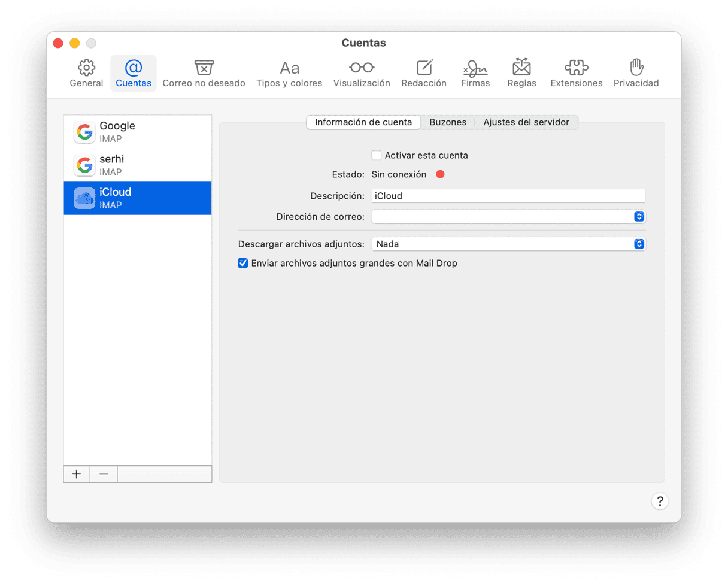728x584 pixels.
Task: Click the Sin conexión status text
Action: 399,174
